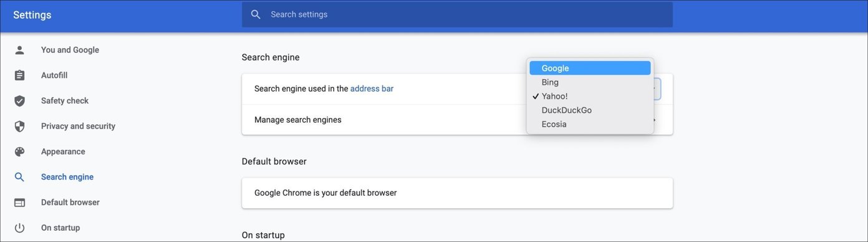This screenshot has height=242, width=868.
Task: Open Default browser in sidebar
Action: coord(70,202)
